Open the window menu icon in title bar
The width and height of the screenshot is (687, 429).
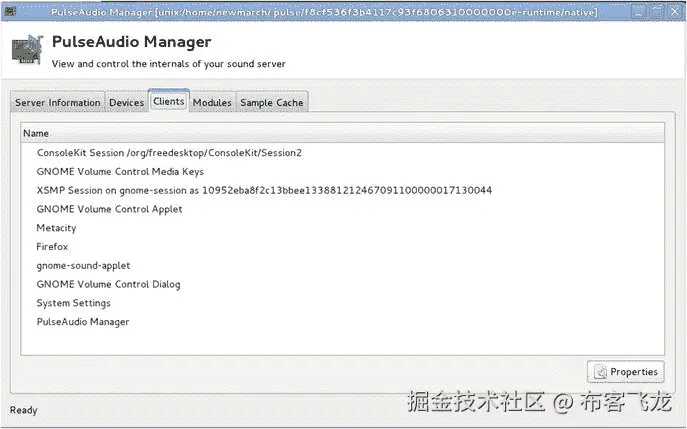point(10,11)
